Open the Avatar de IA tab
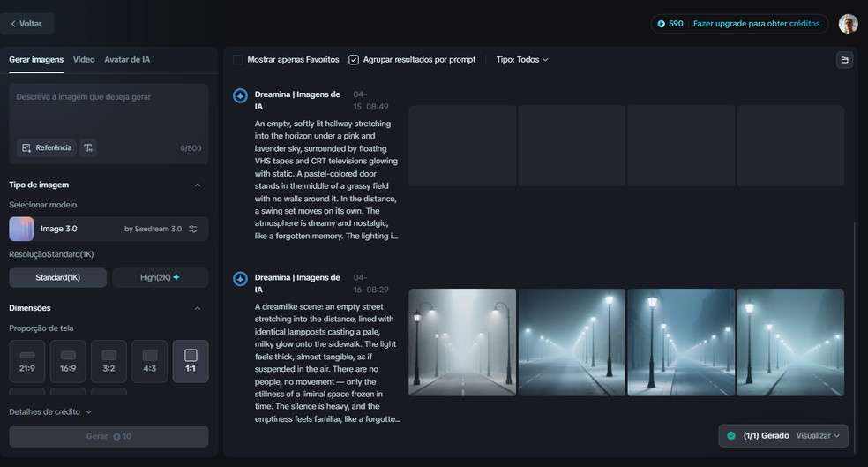Screen dimensions: 868x467 (x=127, y=60)
